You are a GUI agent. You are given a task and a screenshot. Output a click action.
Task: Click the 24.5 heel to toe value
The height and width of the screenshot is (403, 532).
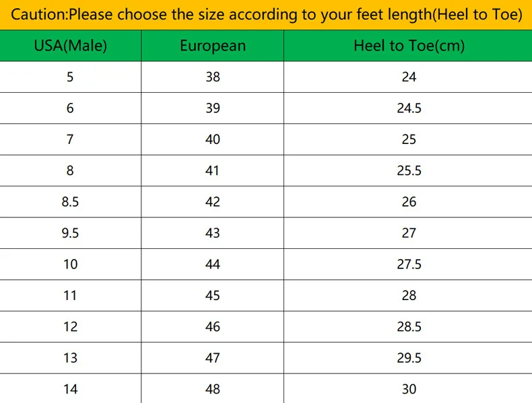[x=409, y=108]
